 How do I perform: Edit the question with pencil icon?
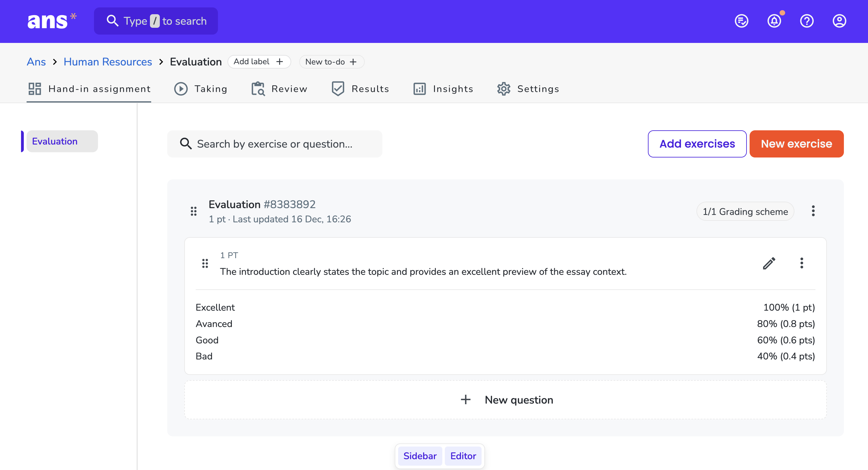point(769,263)
